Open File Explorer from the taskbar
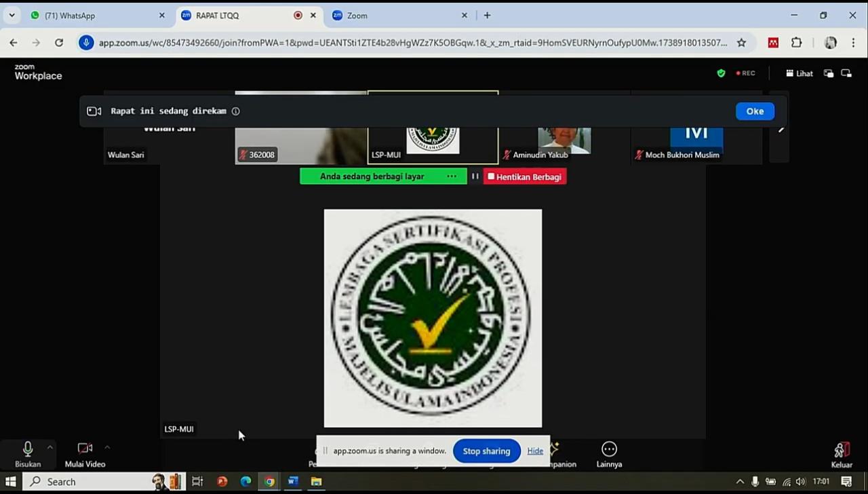The width and height of the screenshot is (868, 494). (x=316, y=482)
